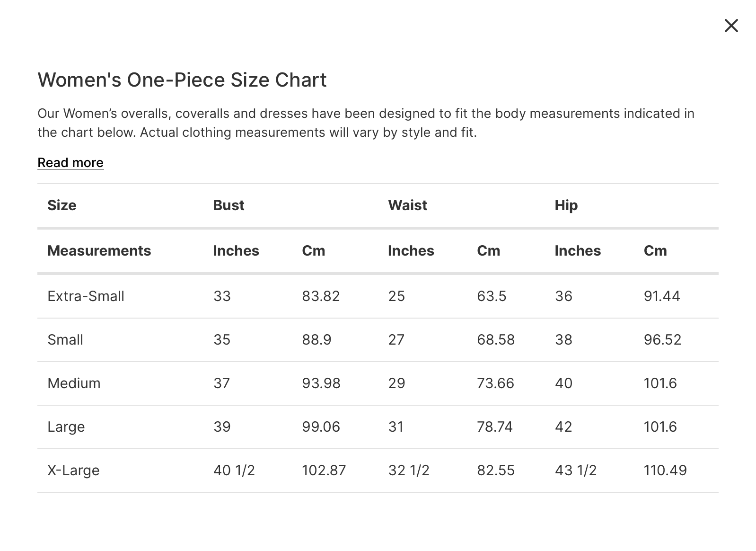
Task: Click the Medium size row label
Action: [74, 383]
